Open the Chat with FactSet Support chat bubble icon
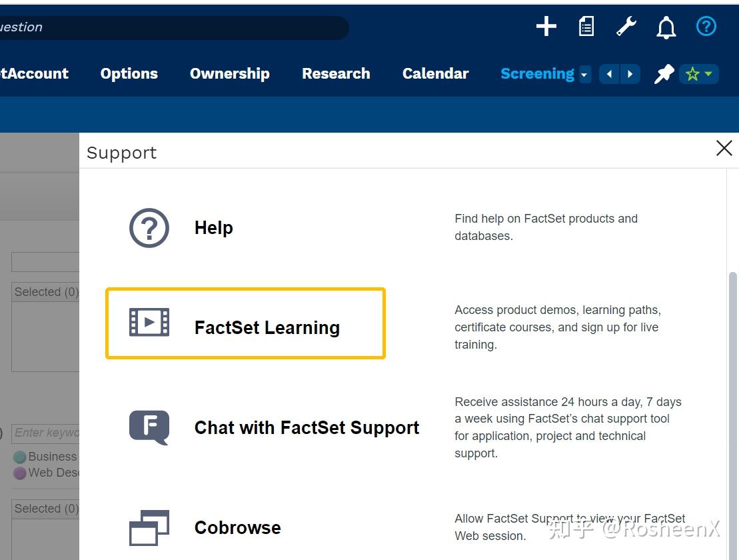 pos(148,427)
